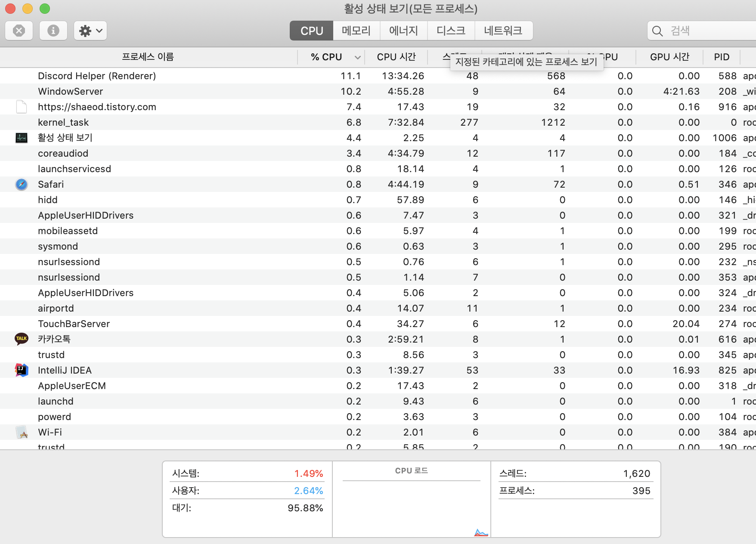The height and width of the screenshot is (544, 756).
Task: Select the kernel_task process row
Action: coord(378,122)
